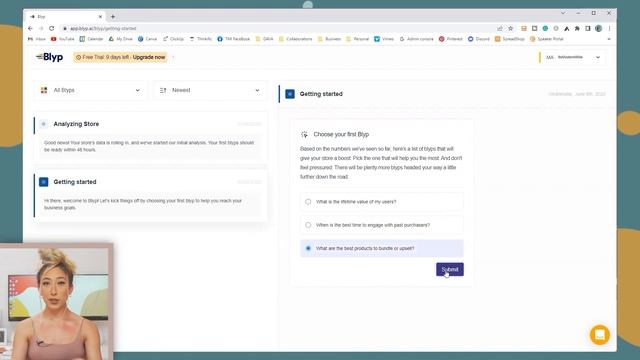Open the Calendar bookmark

click(91, 39)
